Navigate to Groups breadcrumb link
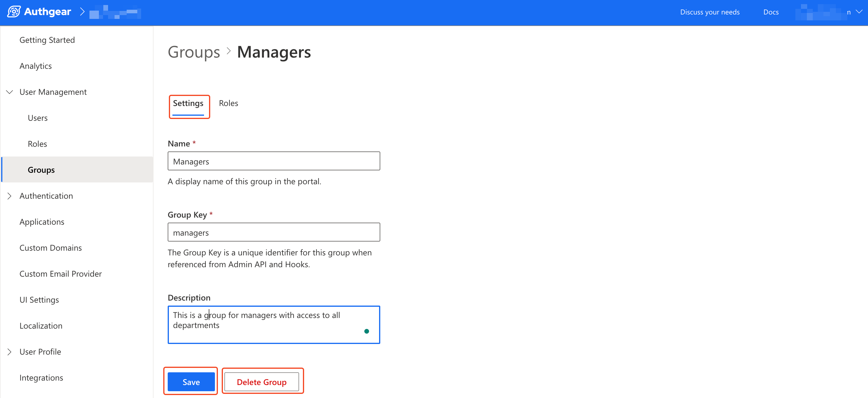The width and height of the screenshot is (868, 398). point(194,52)
